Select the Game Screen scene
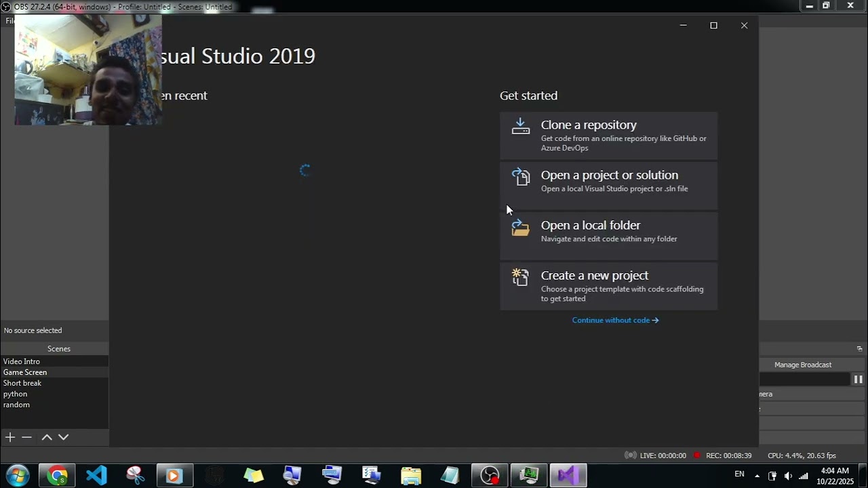 point(54,372)
